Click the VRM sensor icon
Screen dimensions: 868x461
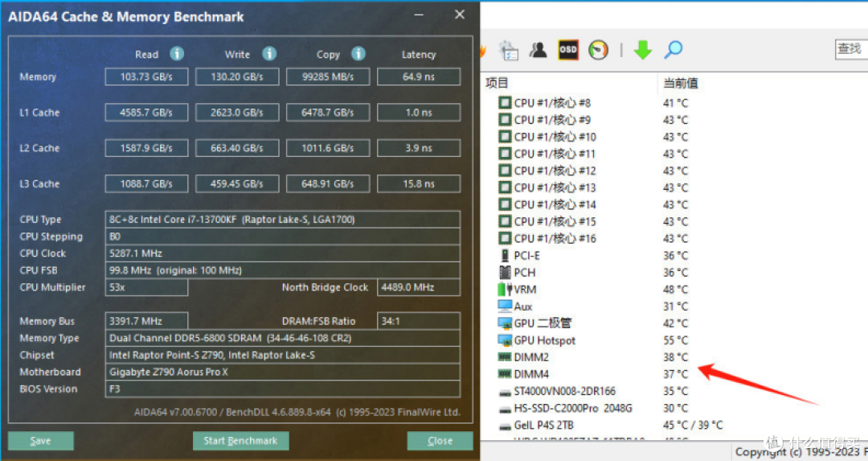[x=504, y=290]
